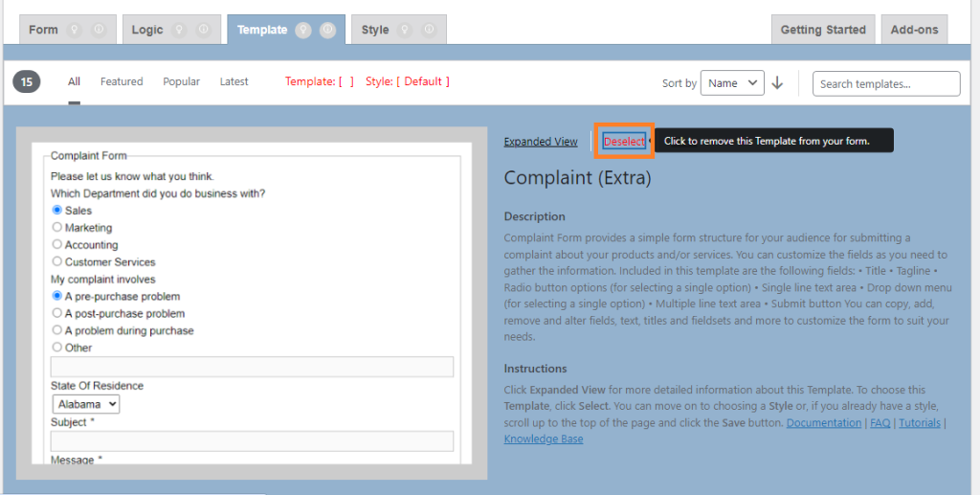Click the lightbulb icon on Style tab
980x495 pixels.
[405, 30]
